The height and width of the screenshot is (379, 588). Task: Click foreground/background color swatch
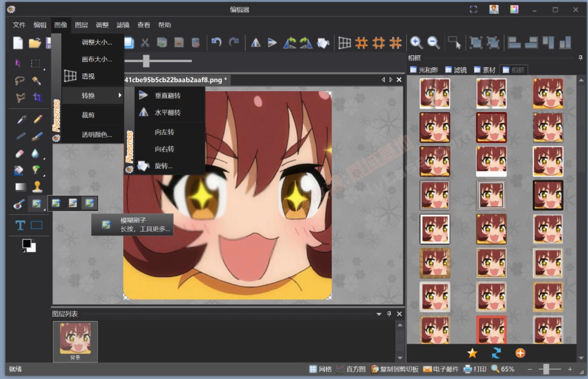29,245
